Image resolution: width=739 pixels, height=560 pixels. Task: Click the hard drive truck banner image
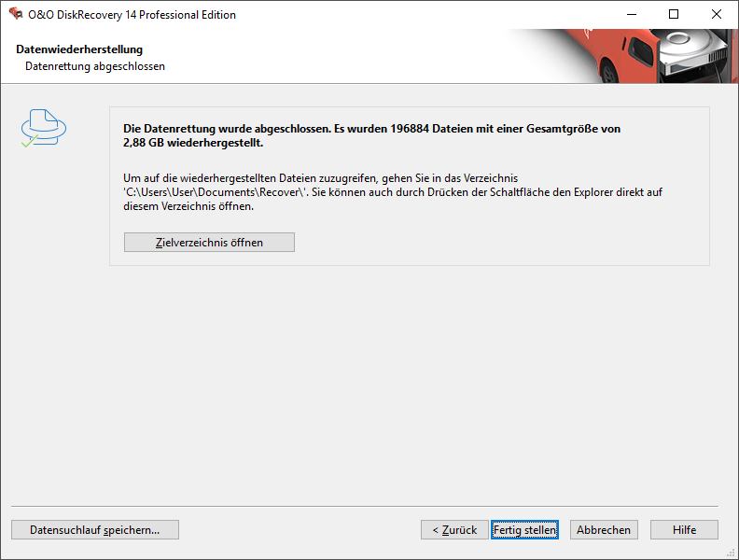coord(622,56)
